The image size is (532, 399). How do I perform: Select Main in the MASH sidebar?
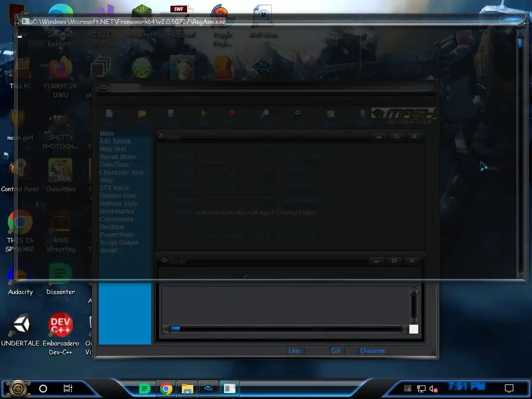[x=107, y=134]
